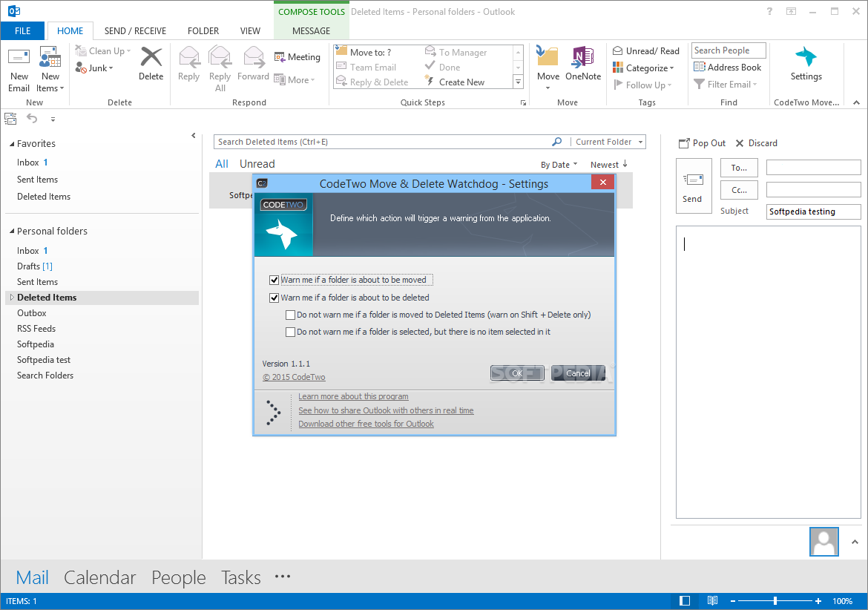Image resolution: width=868 pixels, height=610 pixels.
Task: Open the New Items button
Action: (x=50, y=70)
